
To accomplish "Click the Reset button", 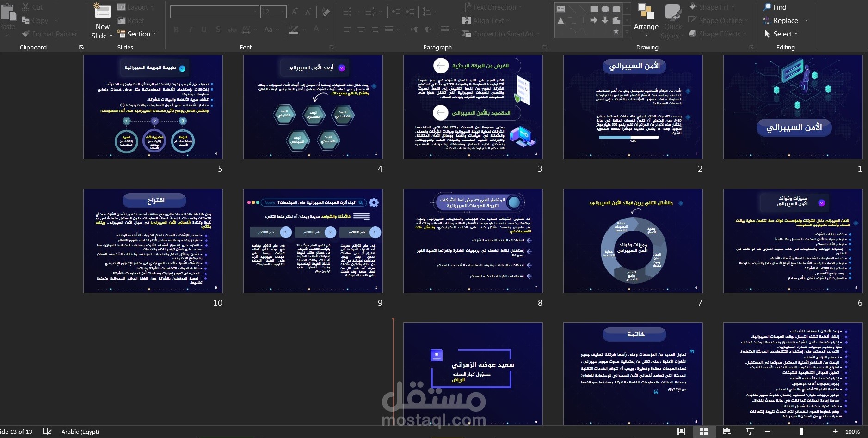I will (x=131, y=20).
